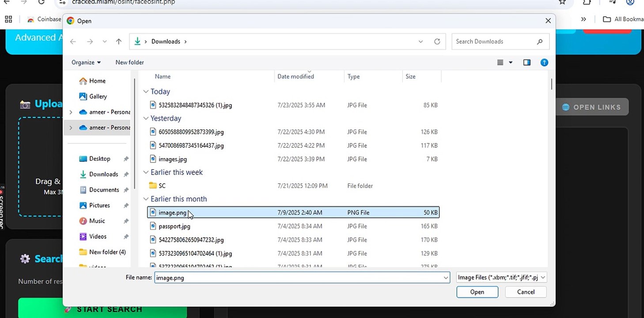Click the Up one level arrow

click(118, 42)
